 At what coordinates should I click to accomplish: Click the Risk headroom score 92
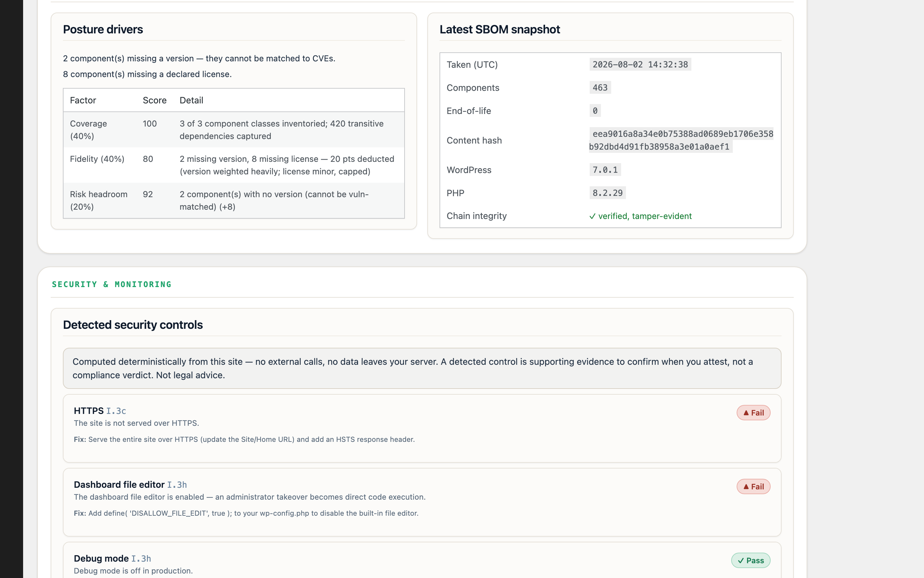click(x=148, y=194)
